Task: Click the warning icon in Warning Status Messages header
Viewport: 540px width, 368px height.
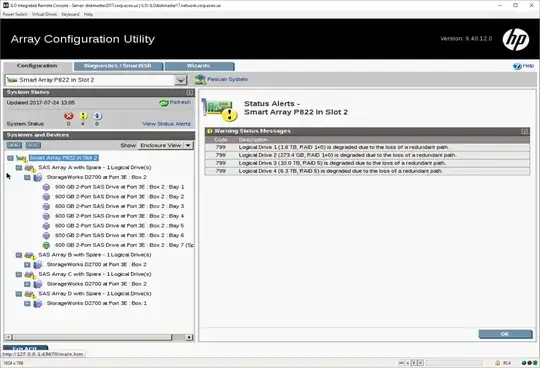Action: point(210,131)
